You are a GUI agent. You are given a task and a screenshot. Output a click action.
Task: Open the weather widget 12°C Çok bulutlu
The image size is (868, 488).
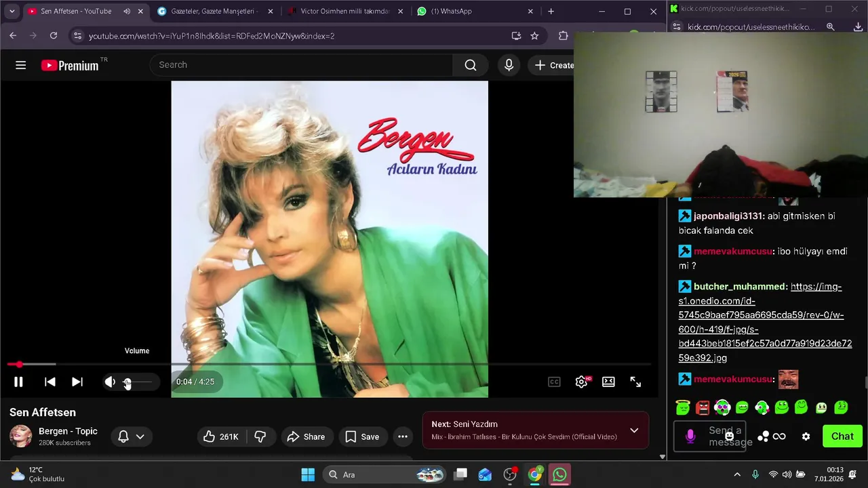[x=38, y=474]
